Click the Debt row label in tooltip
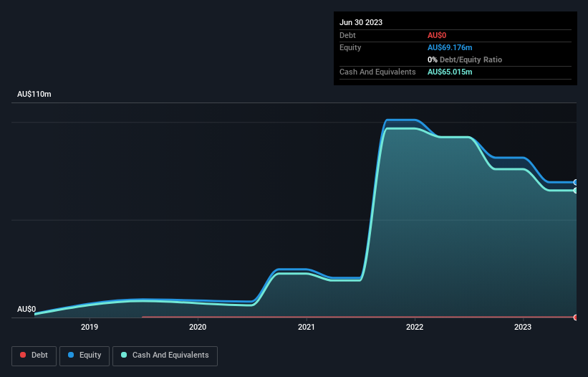This screenshot has height=377, width=588. pyautogui.click(x=347, y=35)
